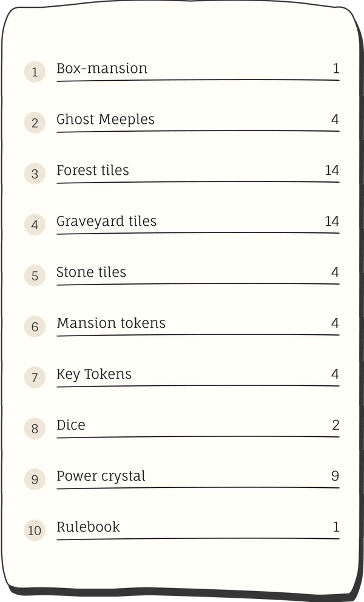The width and height of the screenshot is (364, 602).
Task: Select the Rulebook list entry
Action: [x=88, y=527]
